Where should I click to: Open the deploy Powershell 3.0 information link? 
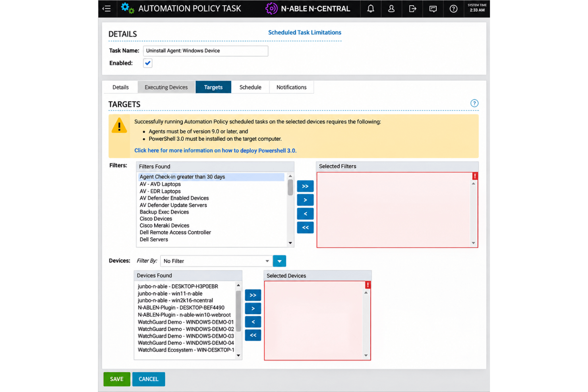tap(215, 151)
